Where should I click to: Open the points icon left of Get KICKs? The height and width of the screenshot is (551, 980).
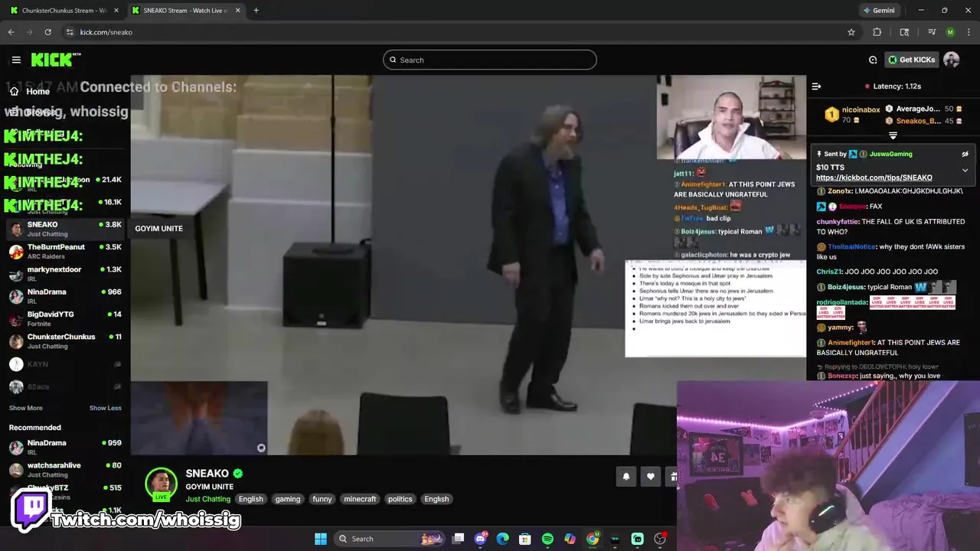coord(873,60)
